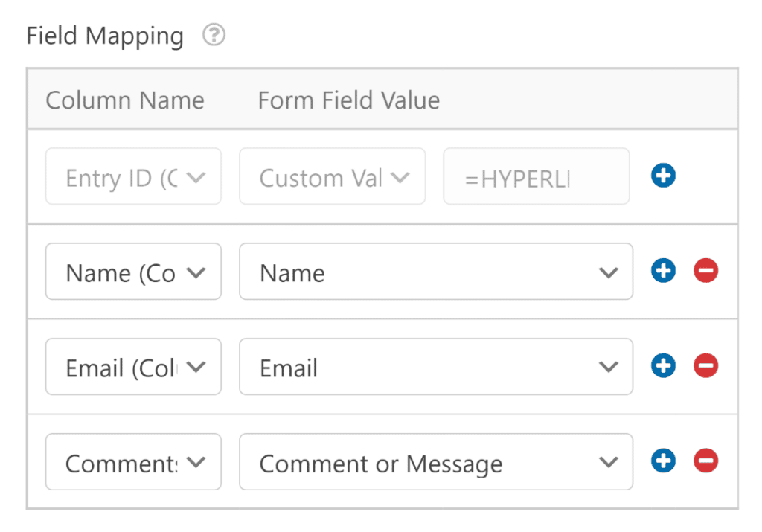
Task: Add a mapping row below the Email row
Action: [663, 366]
